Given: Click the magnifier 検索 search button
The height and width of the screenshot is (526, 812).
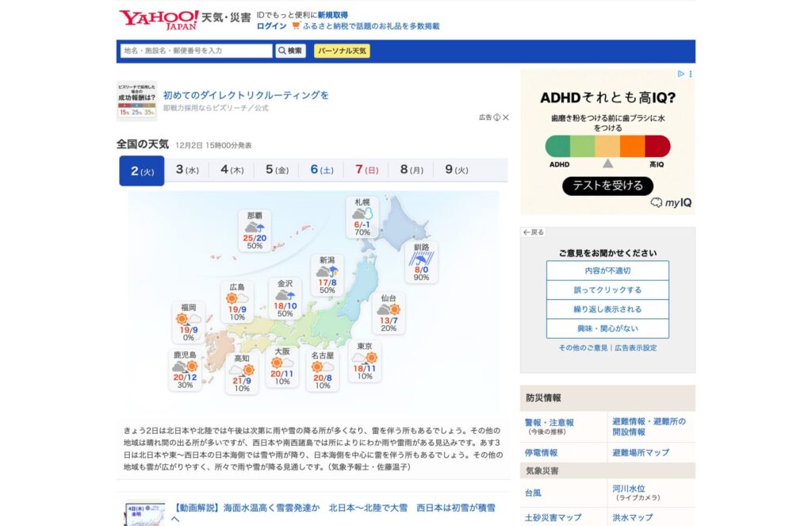Looking at the screenshot, I should pos(290,51).
